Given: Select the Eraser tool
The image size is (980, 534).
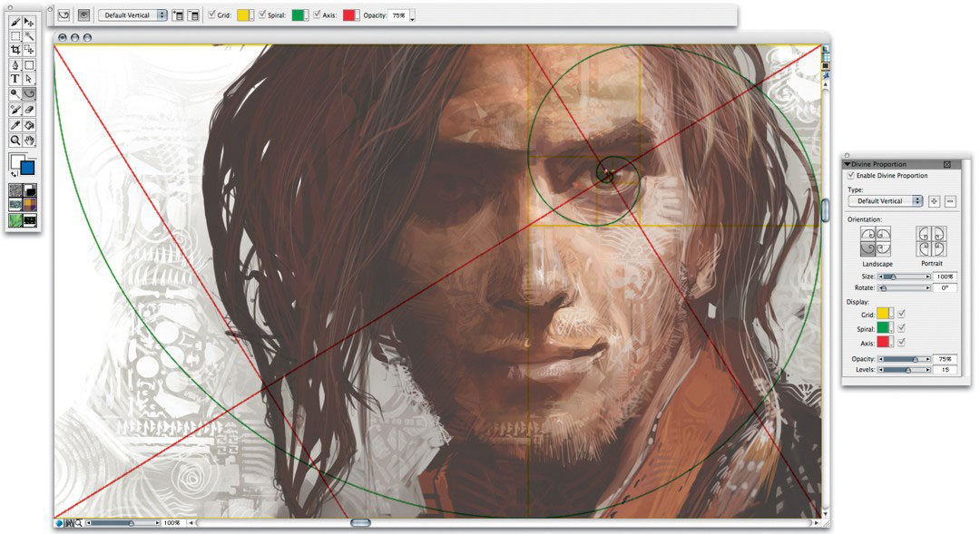Looking at the screenshot, I should (x=29, y=109).
